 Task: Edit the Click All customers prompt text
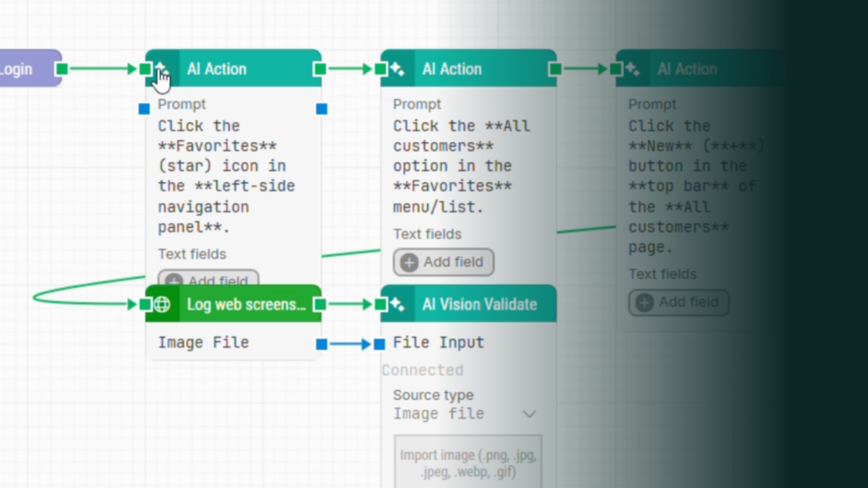click(462, 166)
